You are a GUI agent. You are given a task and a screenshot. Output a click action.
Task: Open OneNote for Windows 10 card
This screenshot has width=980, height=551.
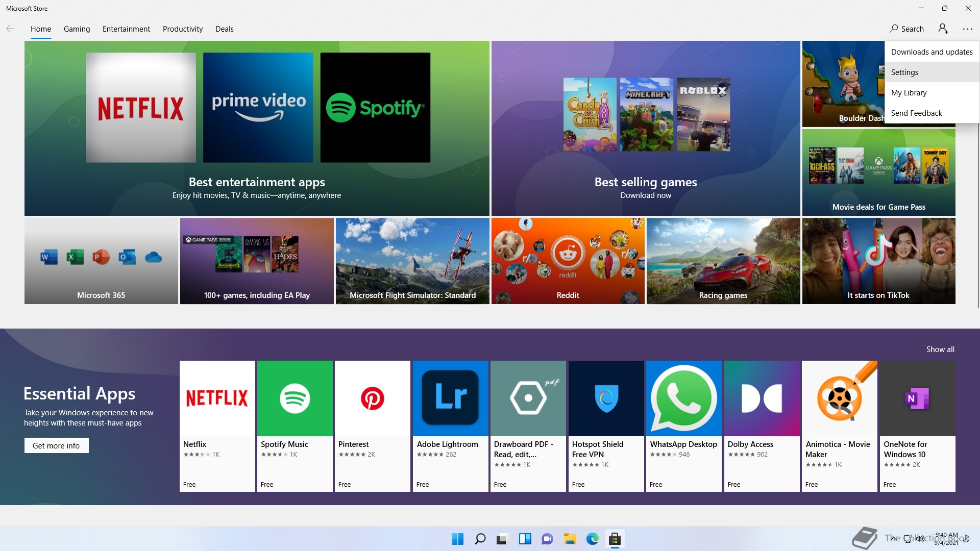click(918, 426)
